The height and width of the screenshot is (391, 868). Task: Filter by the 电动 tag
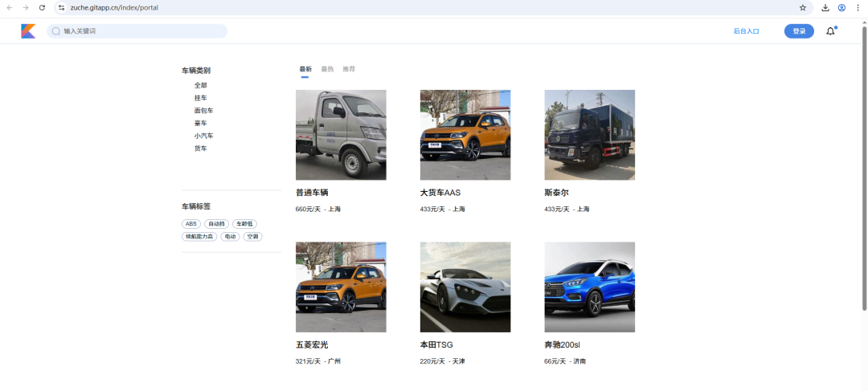[x=231, y=237]
